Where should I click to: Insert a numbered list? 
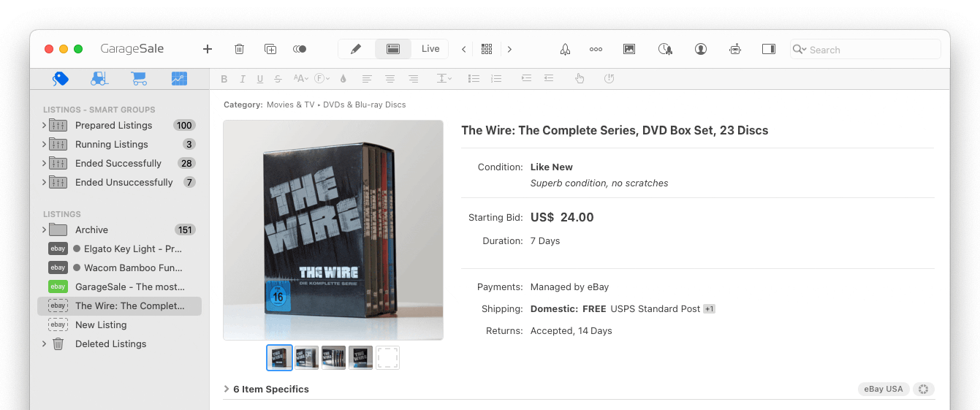tap(496, 78)
